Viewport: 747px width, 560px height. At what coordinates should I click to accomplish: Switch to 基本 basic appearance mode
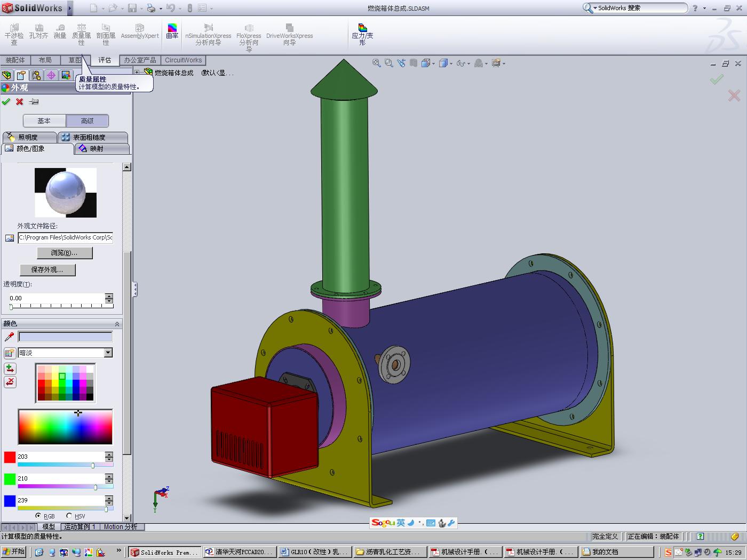(44, 121)
